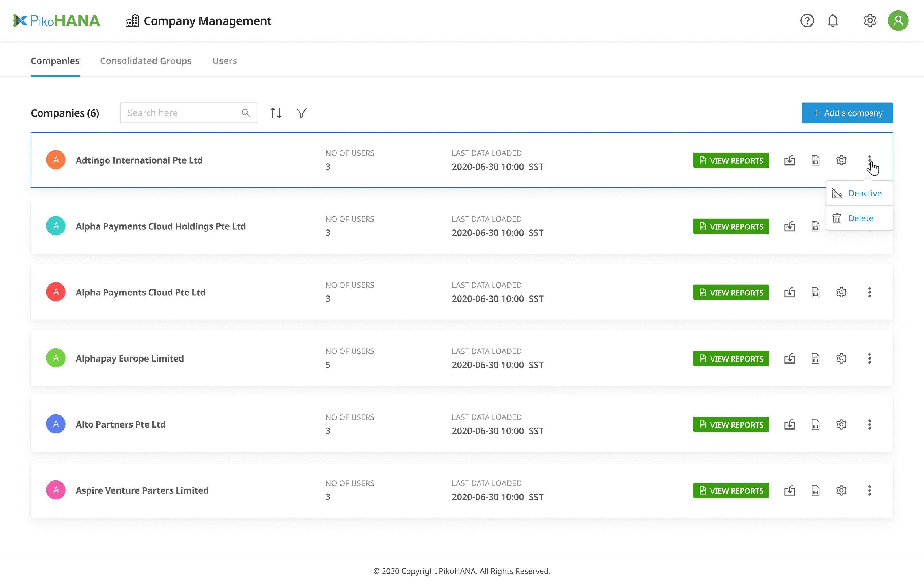Open more options for Alpha Payments Cloud Pte Ltd
The width and height of the screenshot is (924, 586).
point(869,292)
